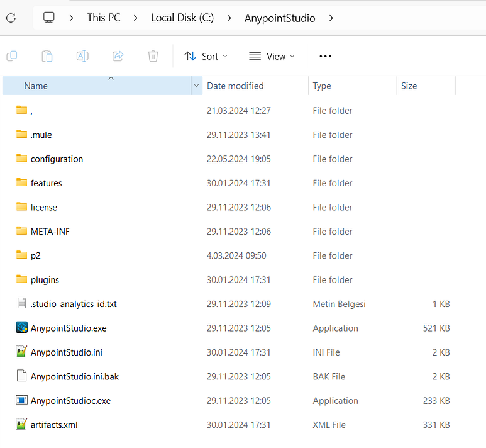The height and width of the screenshot is (448, 486).
Task: Select the .studio_analytics_id.txt file name
Action: click(x=74, y=304)
